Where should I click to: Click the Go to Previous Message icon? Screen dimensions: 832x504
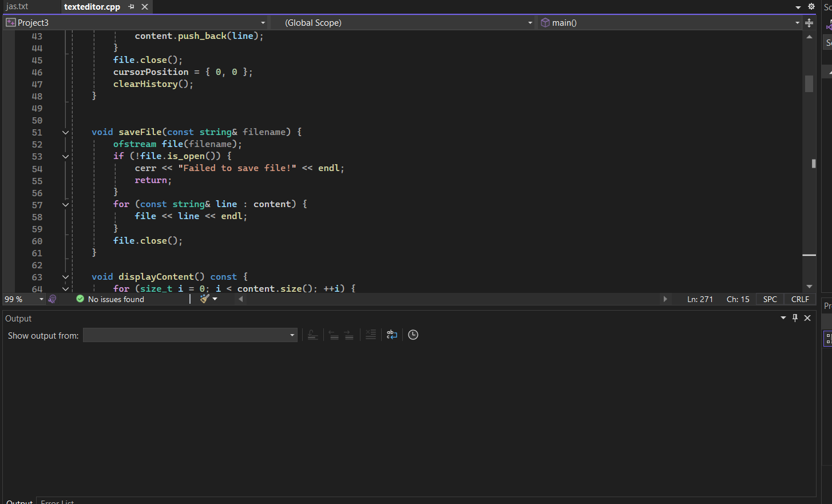pyautogui.click(x=334, y=335)
